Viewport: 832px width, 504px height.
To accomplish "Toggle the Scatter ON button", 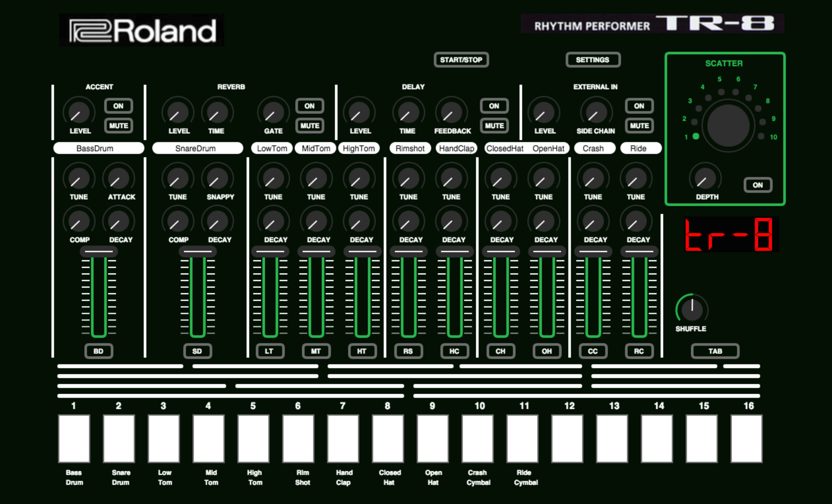I will pos(758,185).
